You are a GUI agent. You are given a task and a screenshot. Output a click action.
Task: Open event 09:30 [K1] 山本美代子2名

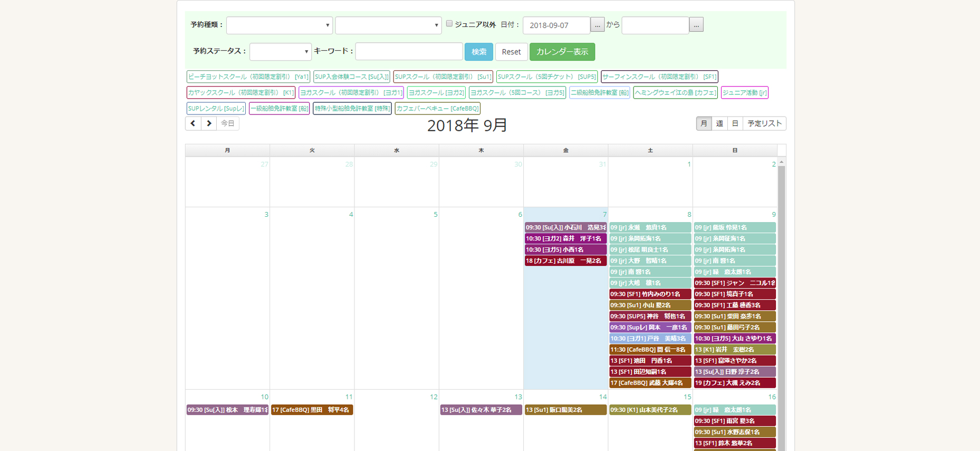pos(650,410)
